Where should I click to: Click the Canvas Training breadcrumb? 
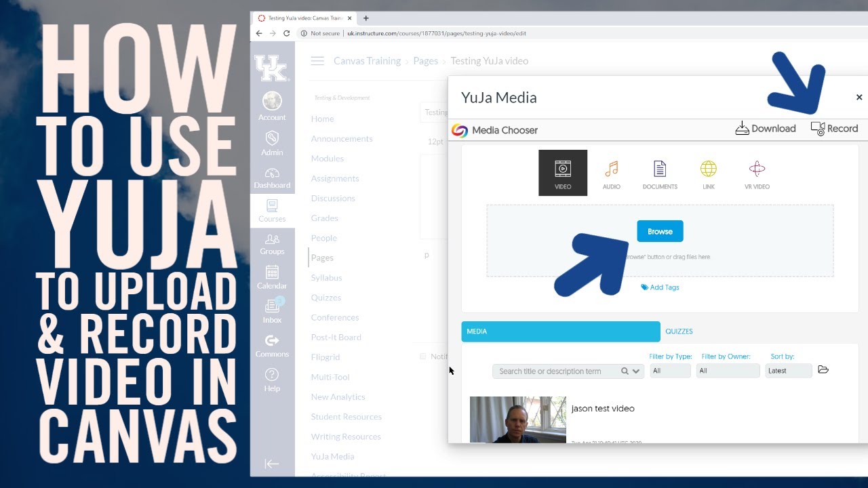367,61
